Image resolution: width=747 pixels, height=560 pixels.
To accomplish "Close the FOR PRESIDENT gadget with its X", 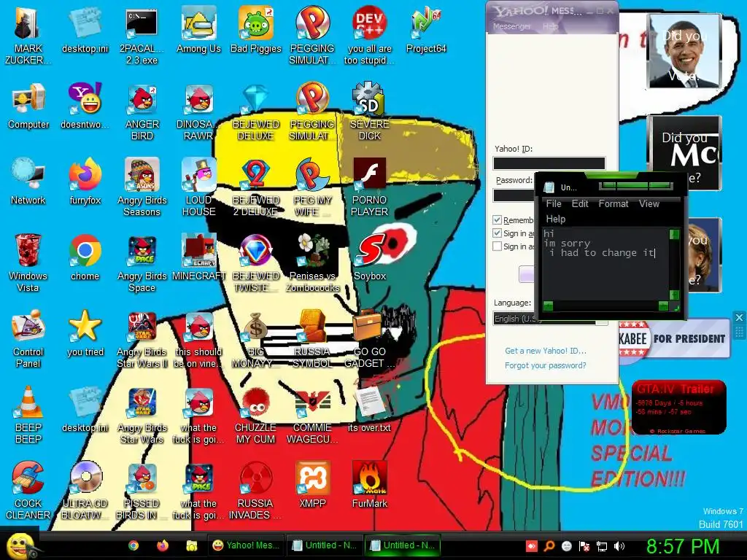I will [739, 318].
